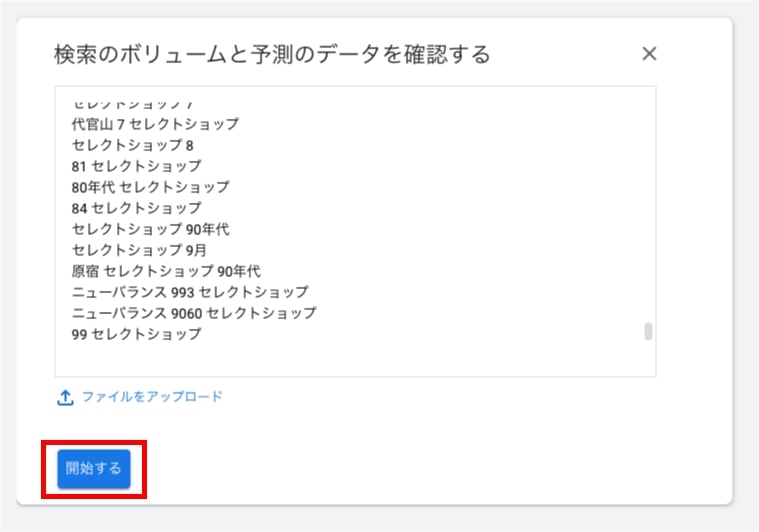Click the partially hidden top keyword line
Image resolution: width=759 pixels, height=532 pixels.
point(132,104)
